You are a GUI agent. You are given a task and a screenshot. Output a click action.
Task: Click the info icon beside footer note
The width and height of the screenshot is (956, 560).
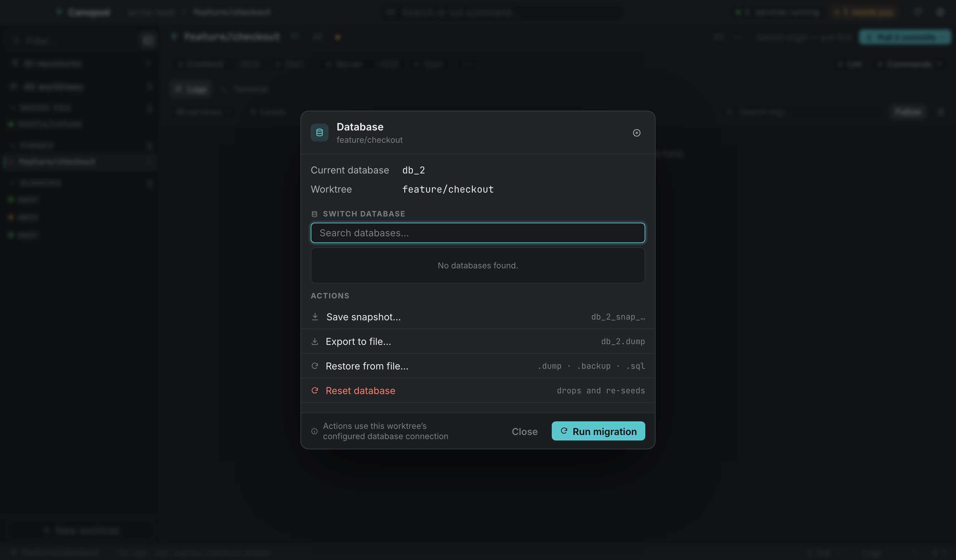(x=314, y=431)
